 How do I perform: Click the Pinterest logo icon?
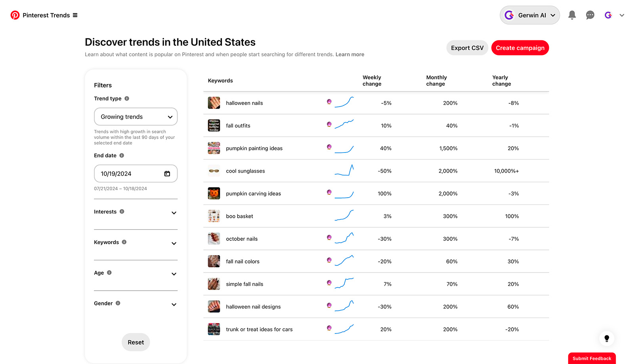tap(15, 15)
